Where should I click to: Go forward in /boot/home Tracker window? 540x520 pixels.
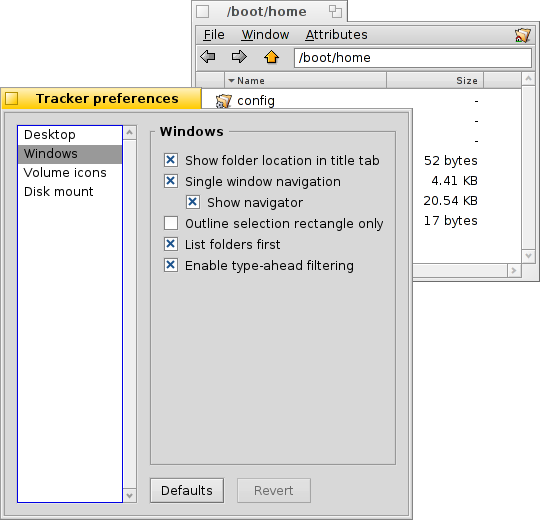coord(239,56)
